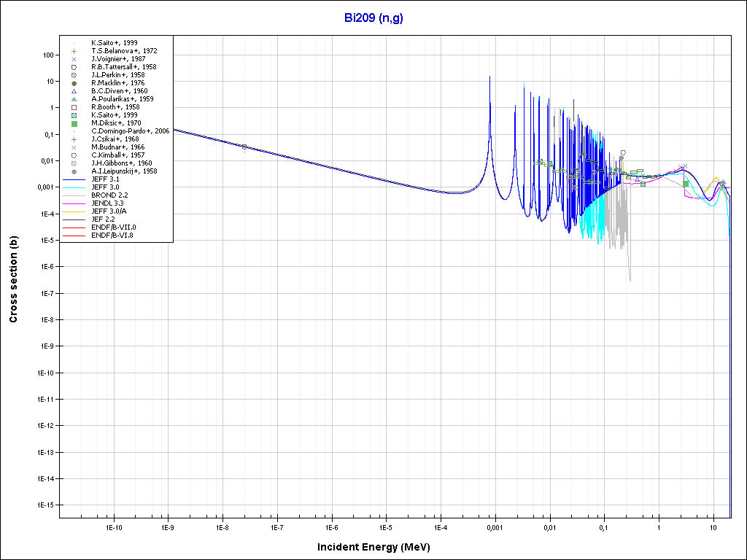747x560 pixels.
Task: Click the M.Diksic 1970 green square marker
Action: click(x=74, y=123)
